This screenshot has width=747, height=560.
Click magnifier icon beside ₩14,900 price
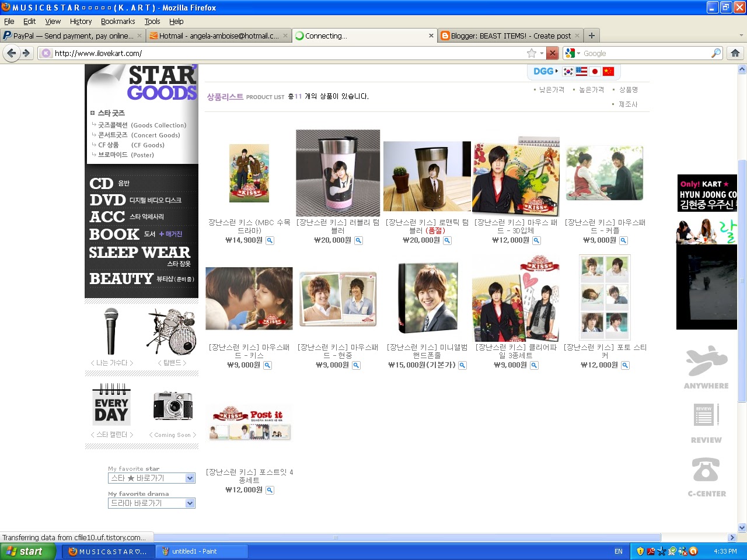coord(270,240)
